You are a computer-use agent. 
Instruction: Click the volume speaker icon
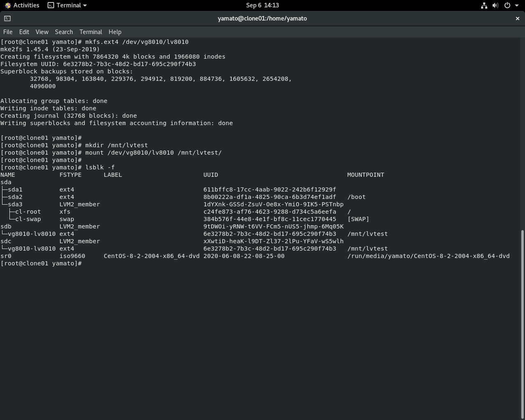click(495, 5)
